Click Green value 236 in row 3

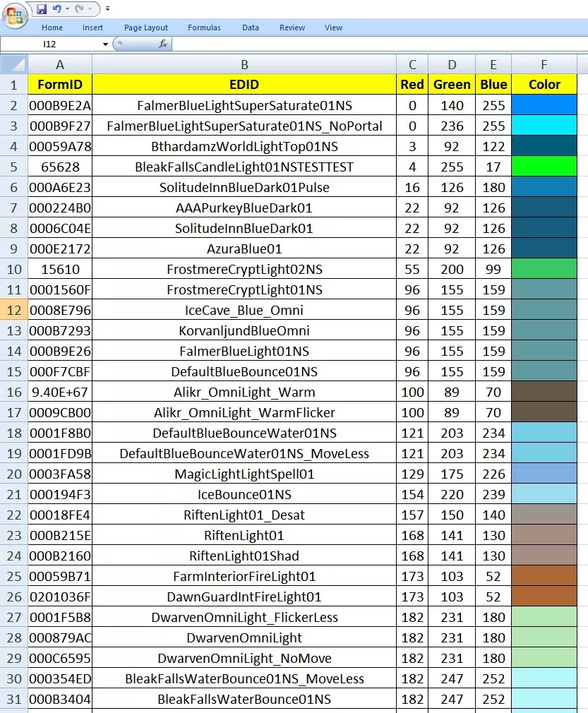pos(452,126)
